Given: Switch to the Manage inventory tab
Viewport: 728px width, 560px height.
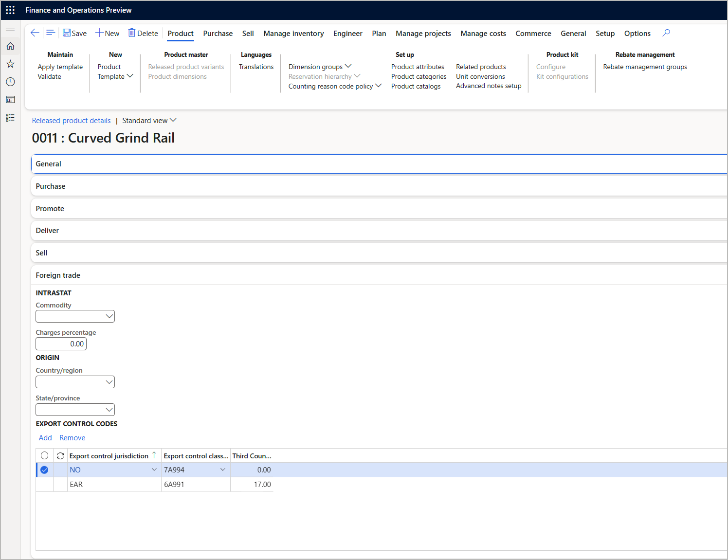Looking at the screenshot, I should coord(293,33).
